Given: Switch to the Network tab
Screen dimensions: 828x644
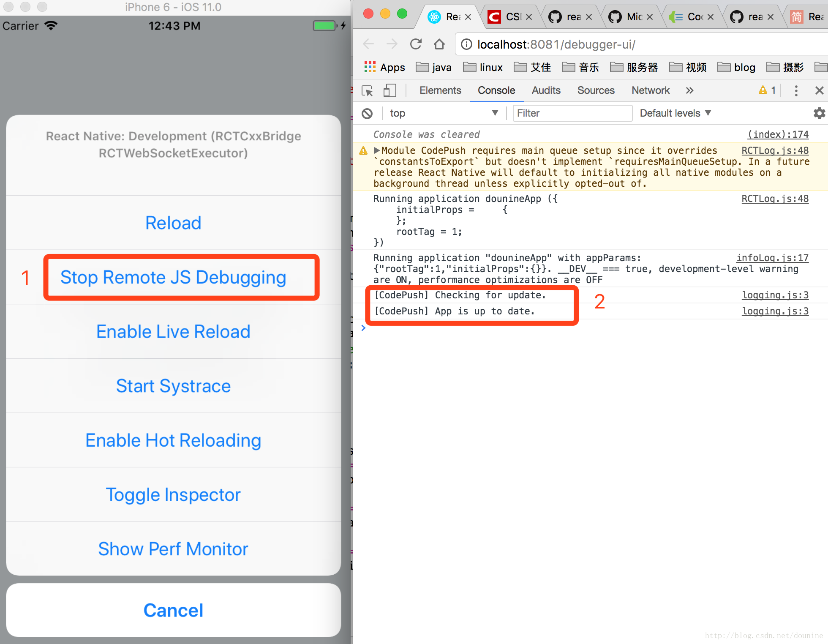Looking at the screenshot, I should click(x=651, y=90).
